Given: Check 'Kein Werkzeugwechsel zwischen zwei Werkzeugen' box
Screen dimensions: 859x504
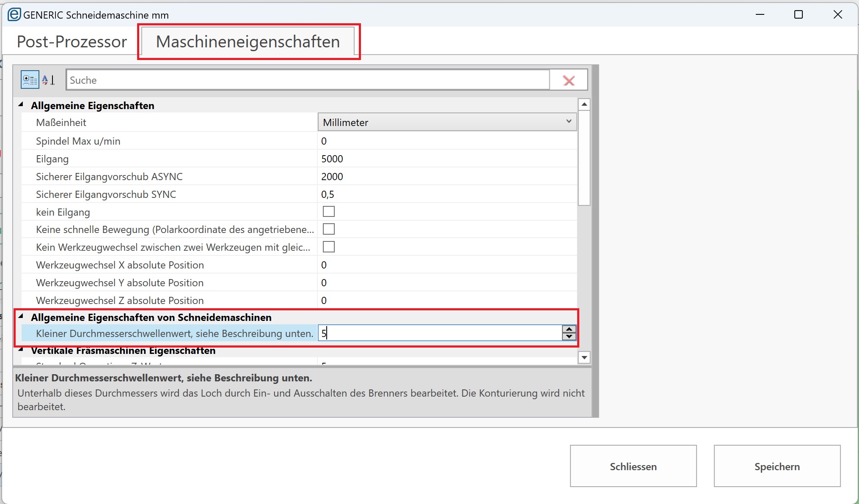Looking at the screenshot, I should pyautogui.click(x=328, y=247).
